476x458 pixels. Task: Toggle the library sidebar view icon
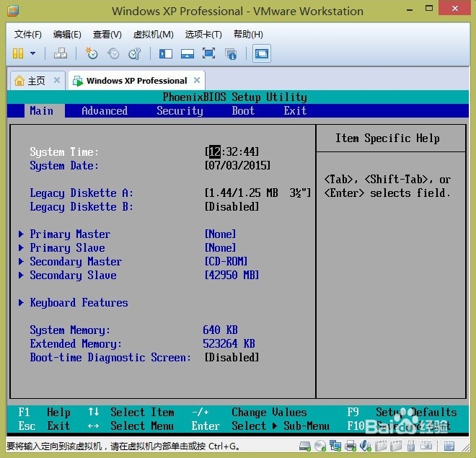coord(166,53)
